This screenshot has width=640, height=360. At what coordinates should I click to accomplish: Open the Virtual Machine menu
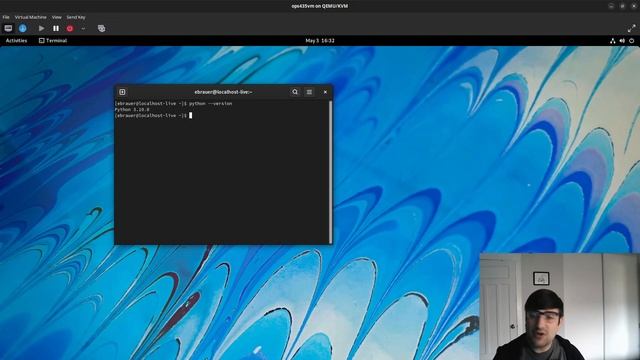(x=31, y=17)
